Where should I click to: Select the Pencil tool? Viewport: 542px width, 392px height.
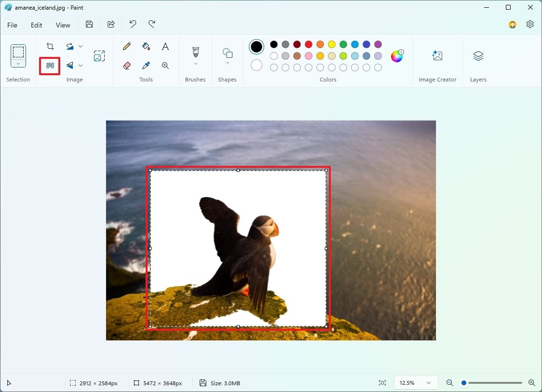126,46
